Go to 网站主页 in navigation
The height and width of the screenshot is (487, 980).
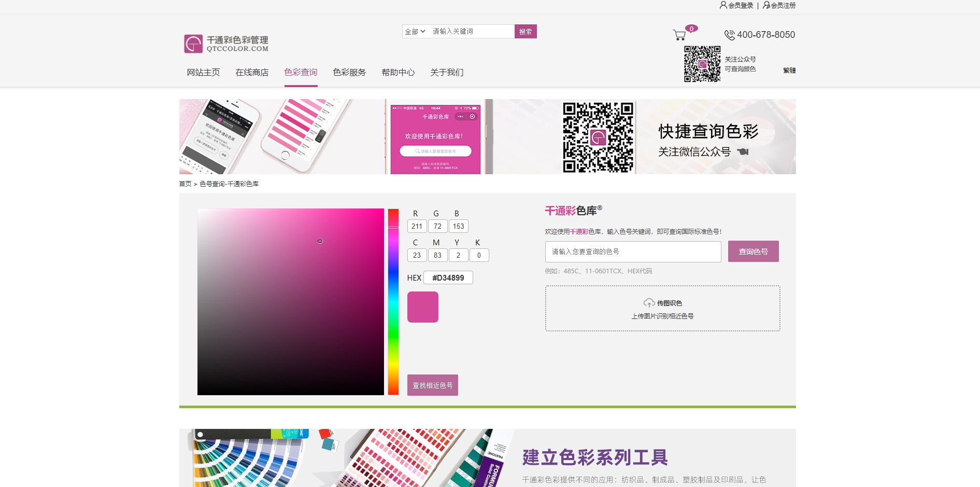(203, 73)
